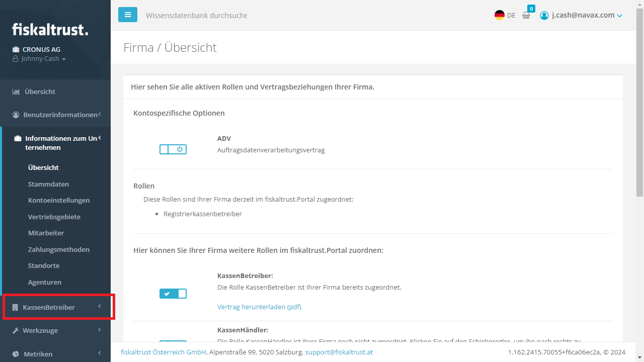The height and width of the screenshot is (362, 644).
Task: Open the shopping cart icon
Action: click(526, 15)
